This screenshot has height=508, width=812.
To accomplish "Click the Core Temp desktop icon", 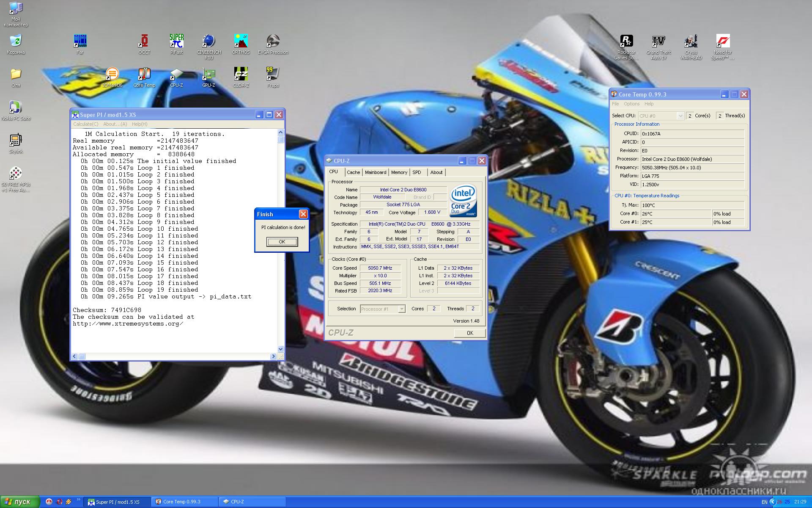I will point(144,77).
